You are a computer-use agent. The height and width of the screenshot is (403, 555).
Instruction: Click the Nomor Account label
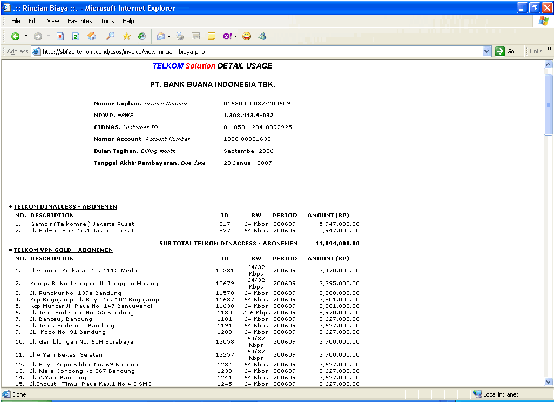tap(117, 139)
